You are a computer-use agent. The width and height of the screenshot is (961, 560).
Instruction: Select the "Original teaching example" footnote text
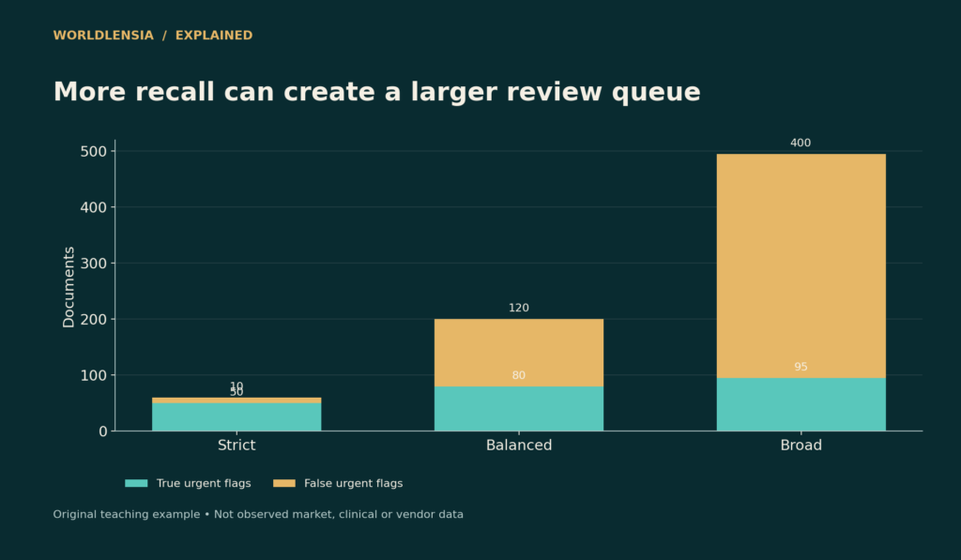coord(127,515)
